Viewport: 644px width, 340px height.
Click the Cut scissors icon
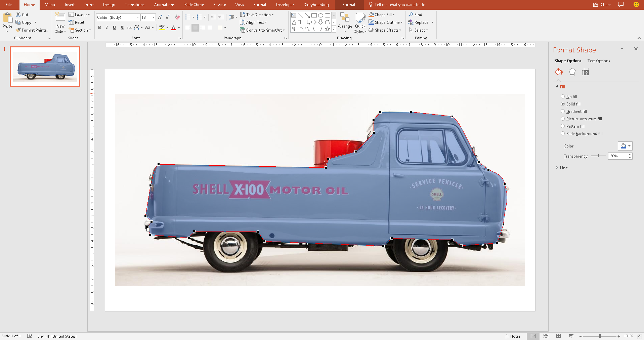point(18,14)
